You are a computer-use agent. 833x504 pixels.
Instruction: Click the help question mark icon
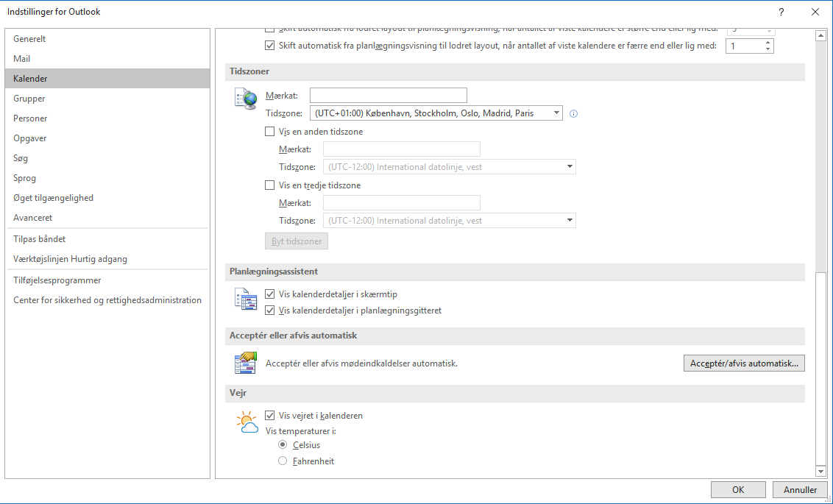[x=781, y=12]
